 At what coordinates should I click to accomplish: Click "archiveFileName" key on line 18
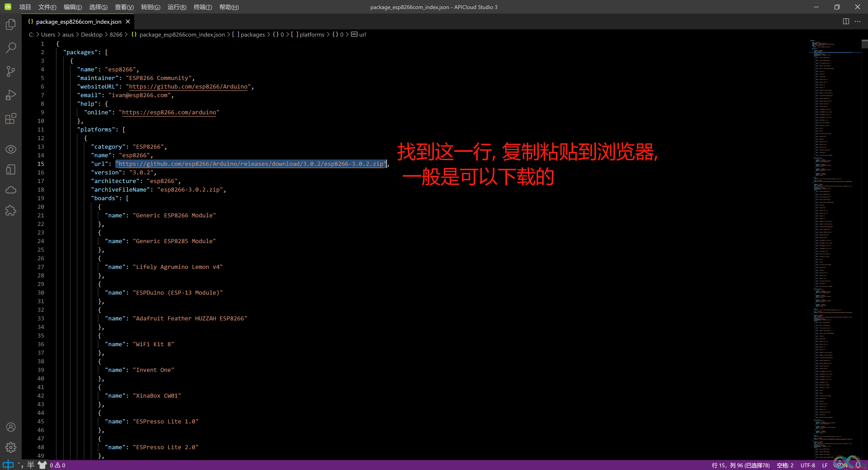coord(120,190)
